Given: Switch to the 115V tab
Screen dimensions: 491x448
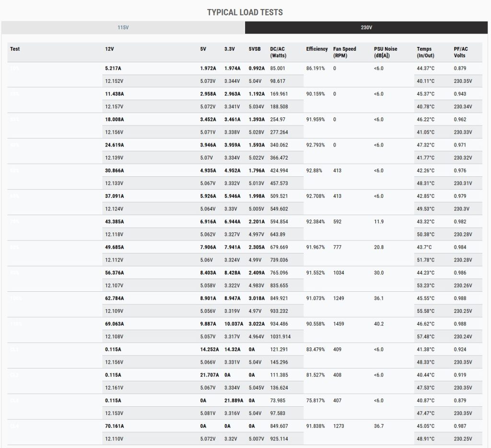Looking at the screenshot, I should pyautogui.click(x=123, y=28).
